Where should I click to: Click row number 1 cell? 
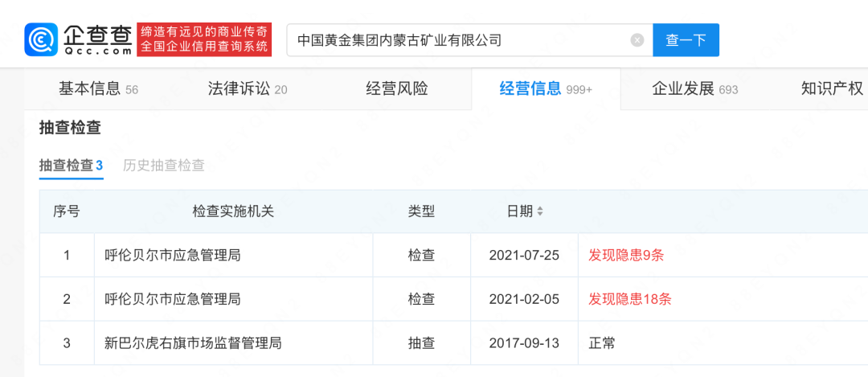tap(67, 255)
